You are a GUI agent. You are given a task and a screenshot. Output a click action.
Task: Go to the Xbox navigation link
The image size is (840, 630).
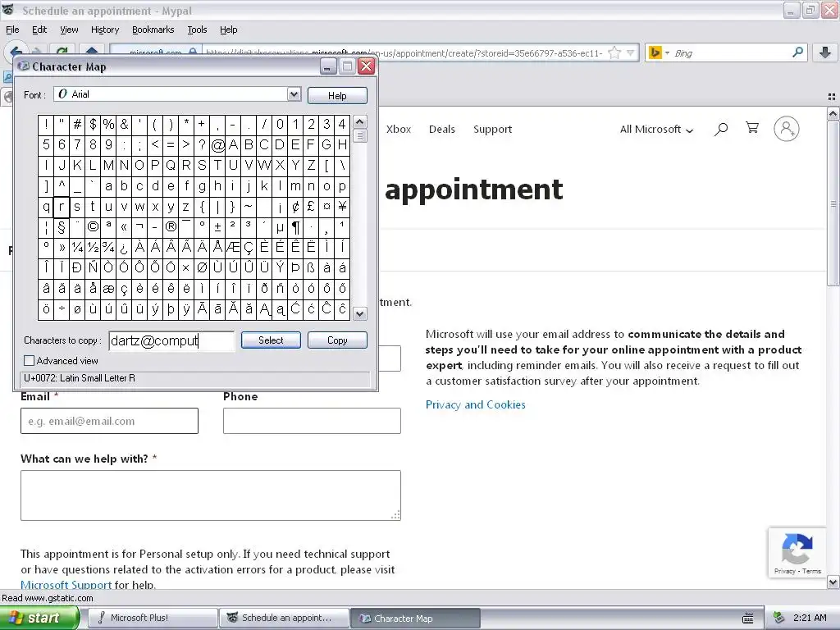tap(399, 129)
